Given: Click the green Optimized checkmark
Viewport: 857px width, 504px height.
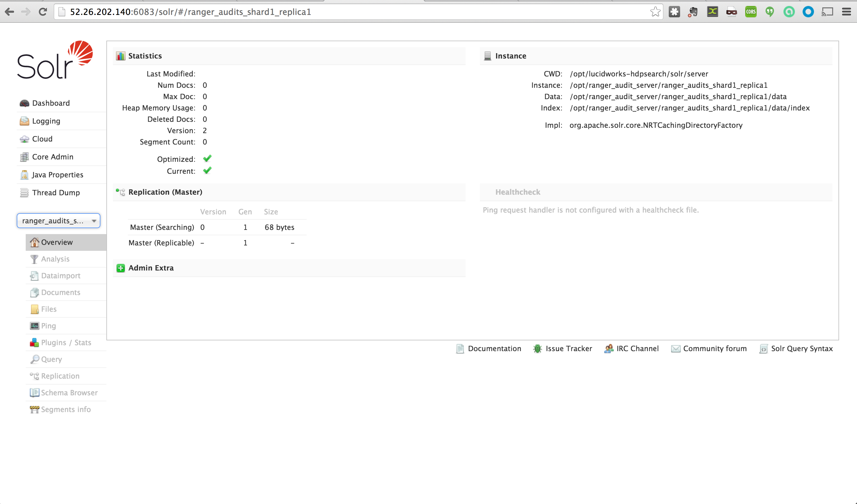Looking at the screenshot, I should click(207, 159).
